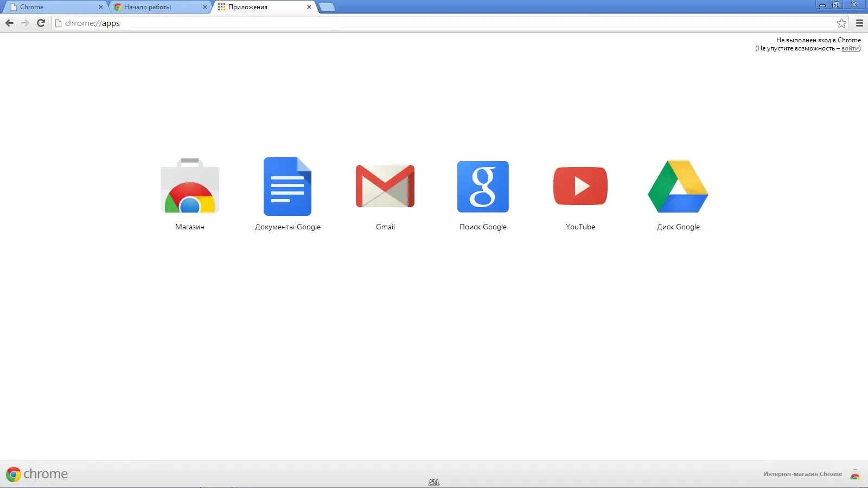Switch to the Начало работы tab
The height and width of the screenshot is (488, 868).
coord(160,7)
